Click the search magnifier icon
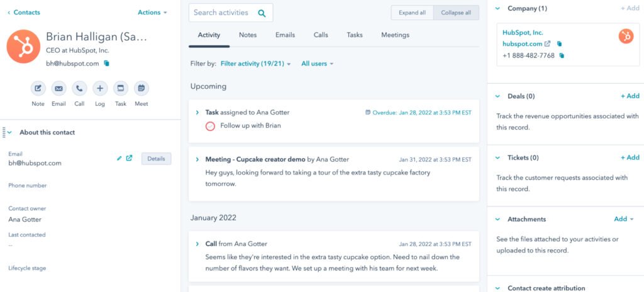The width and height of the screenshot is (644, 292). point(262,13)
